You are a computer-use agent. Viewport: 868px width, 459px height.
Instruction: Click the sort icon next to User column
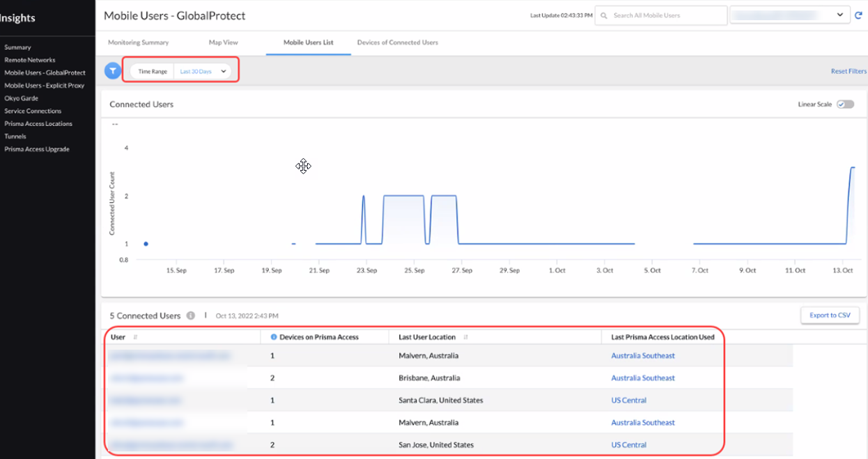coord(135,337)
